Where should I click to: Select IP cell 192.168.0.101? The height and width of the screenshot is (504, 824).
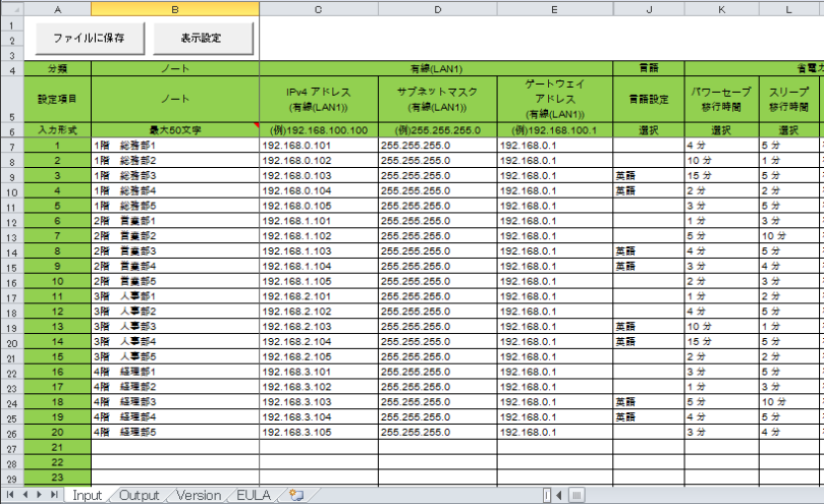pos(319,145)
